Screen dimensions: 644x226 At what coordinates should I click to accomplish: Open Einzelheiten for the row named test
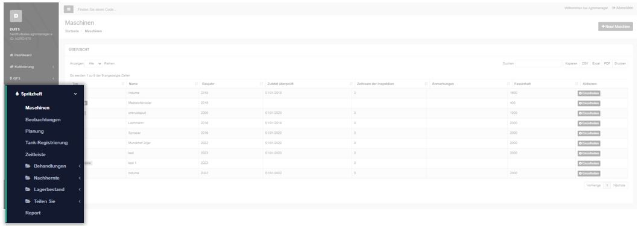[589, 154]
